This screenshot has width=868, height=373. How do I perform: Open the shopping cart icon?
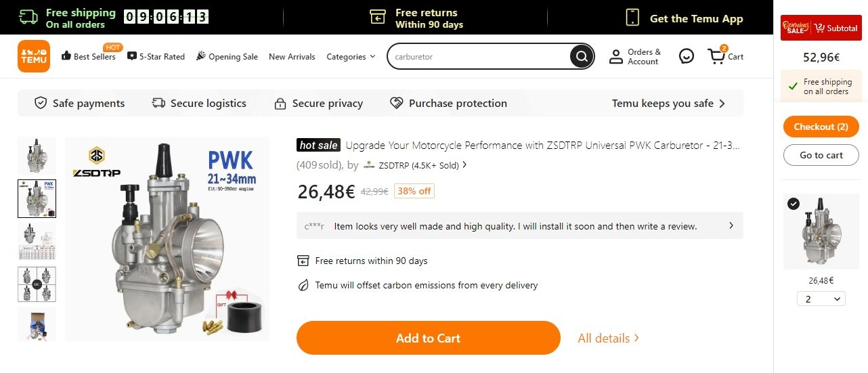(716, 57)
